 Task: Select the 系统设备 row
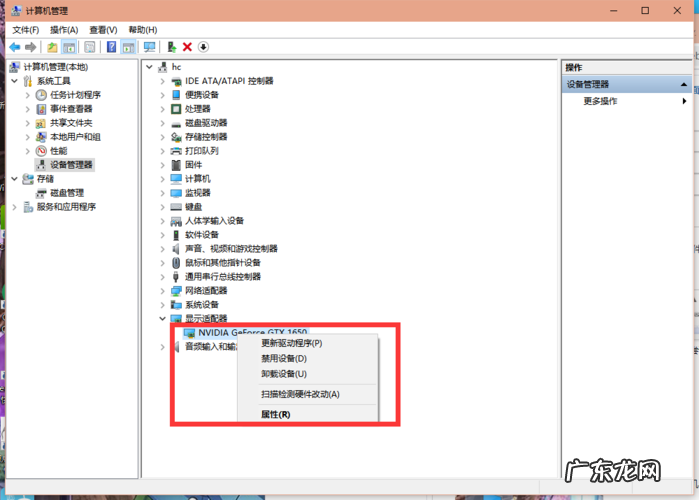click(x=202, y=305)
